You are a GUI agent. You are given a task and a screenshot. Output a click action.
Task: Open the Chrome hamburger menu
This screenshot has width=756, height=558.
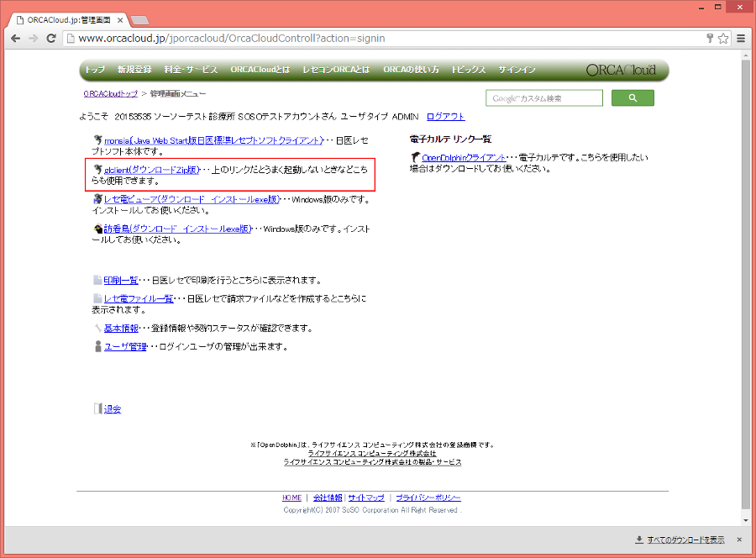click(740, 38)
